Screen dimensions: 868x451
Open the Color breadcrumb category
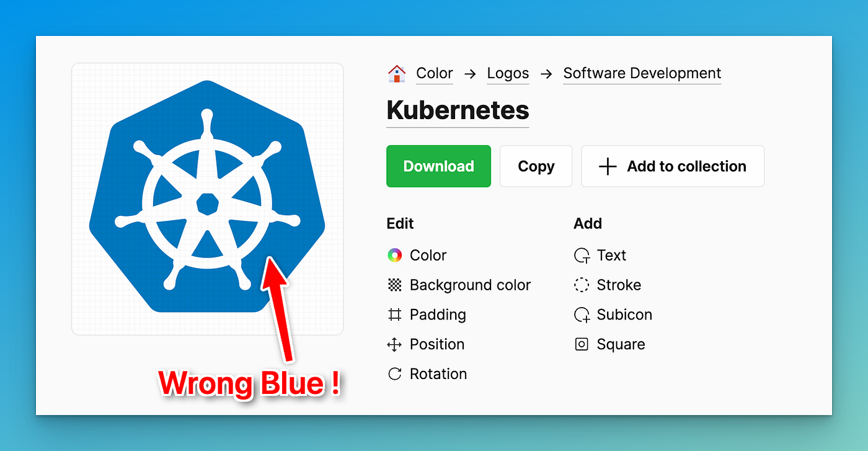pyautogui.click(x=434, y=73)
